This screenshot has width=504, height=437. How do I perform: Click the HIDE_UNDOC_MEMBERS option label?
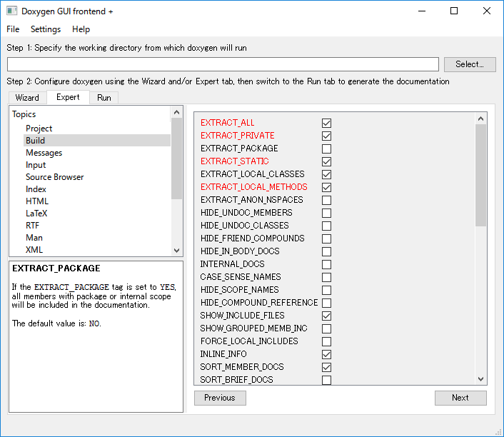click(246, 213)
